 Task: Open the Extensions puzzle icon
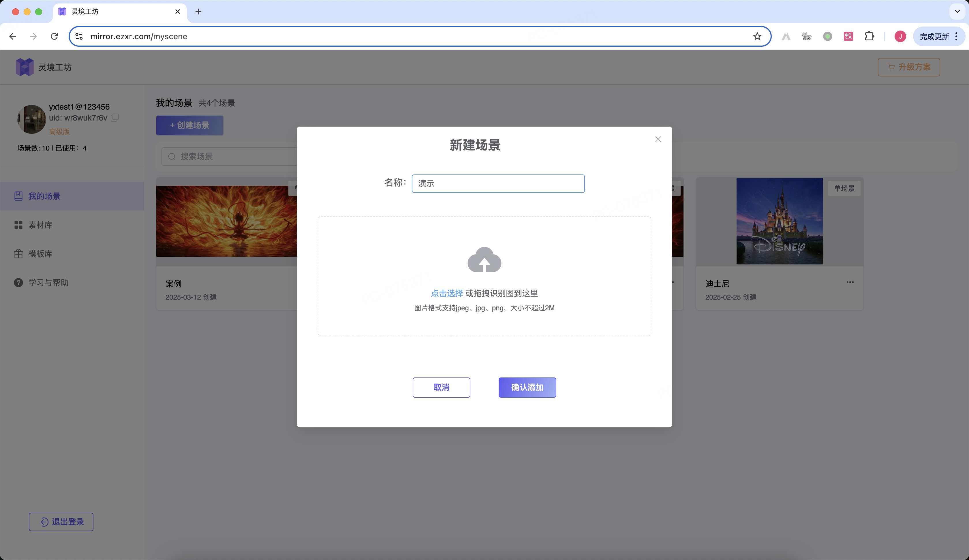[x=870, y=36]
